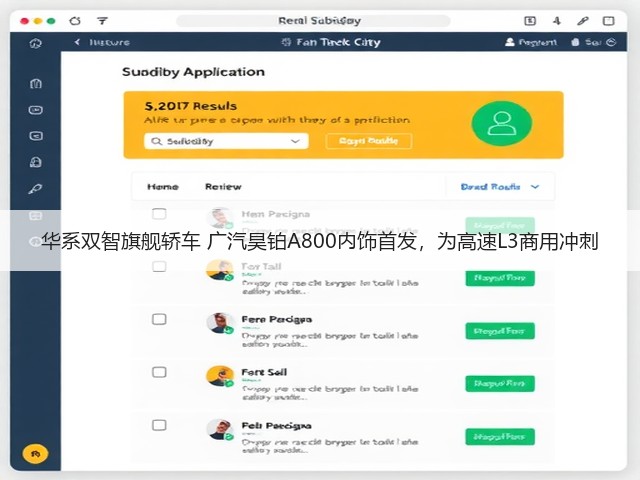Click the green profile avatar circle
Screen dimensions: 640x480
502,123
